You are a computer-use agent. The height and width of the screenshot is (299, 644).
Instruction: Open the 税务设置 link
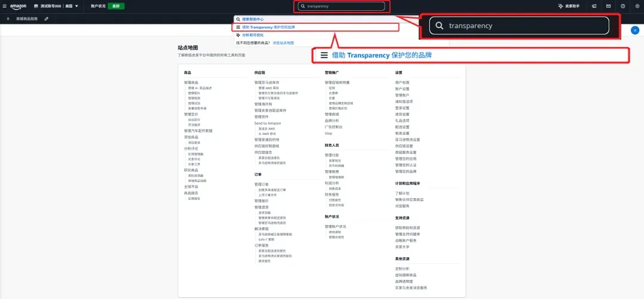[x=402, y=133]
